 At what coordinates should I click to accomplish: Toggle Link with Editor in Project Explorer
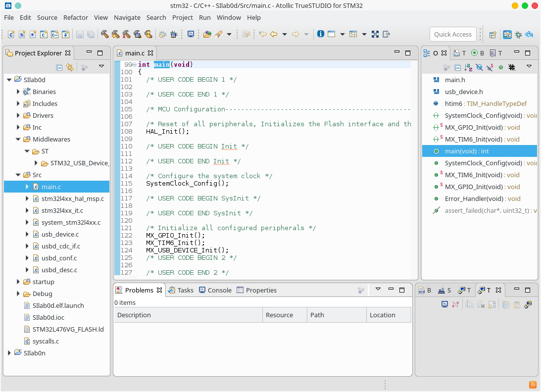(x=70, y=67)
